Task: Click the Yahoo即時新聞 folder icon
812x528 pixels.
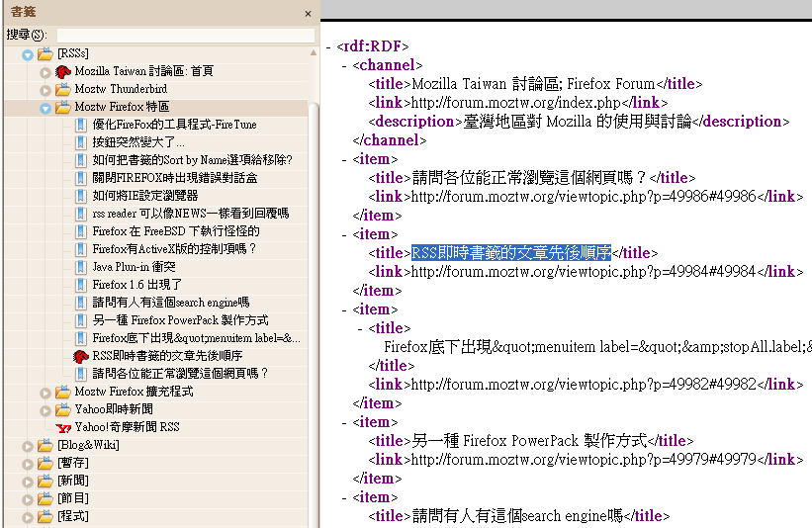Action: click(62, 409)
